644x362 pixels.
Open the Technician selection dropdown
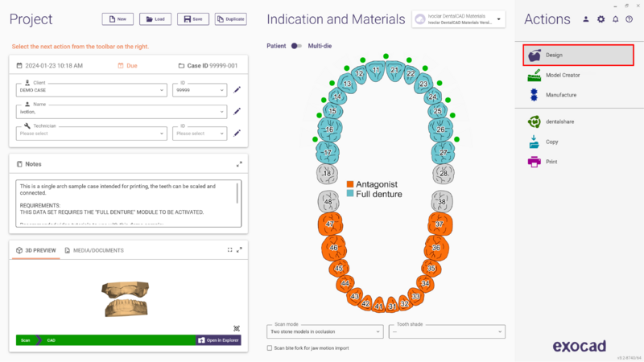(x=91, y=134)
